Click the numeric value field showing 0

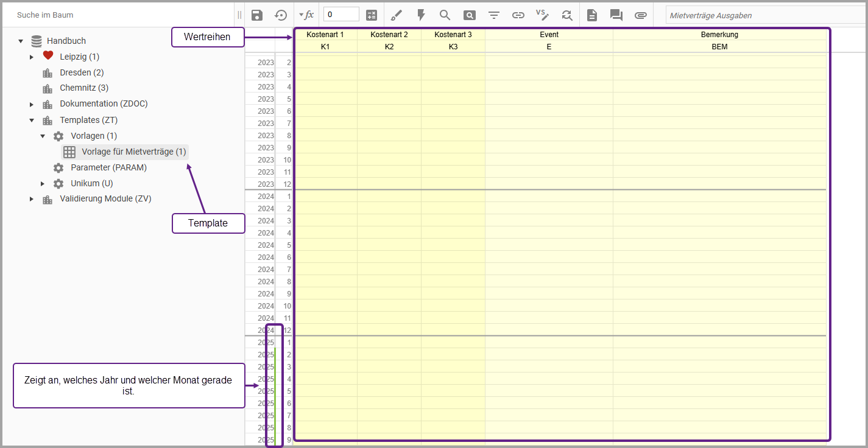tap(341, 15)
